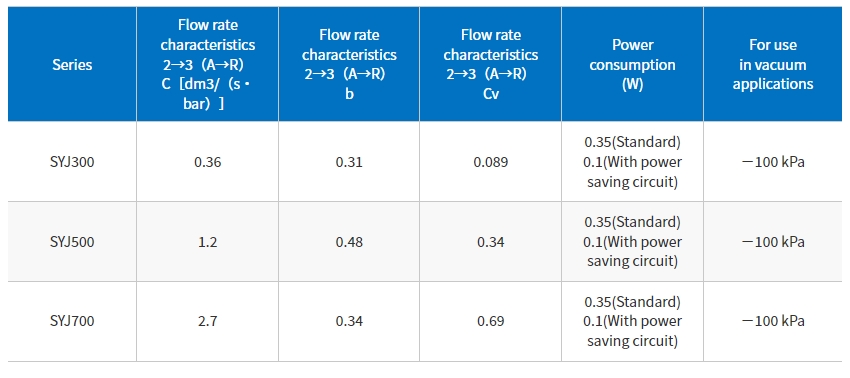Click the Power consumption (W) header

tap(632, 65)
